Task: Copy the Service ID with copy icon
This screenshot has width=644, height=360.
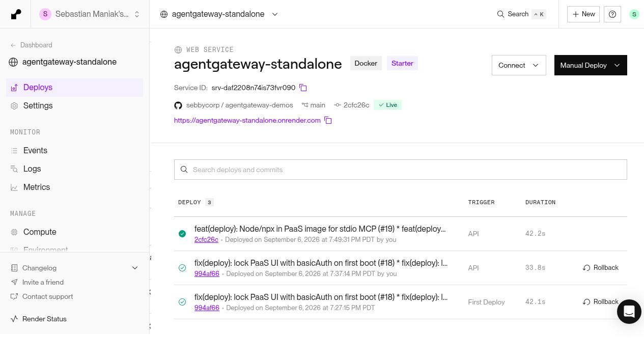Action: (x=303, y=88)
